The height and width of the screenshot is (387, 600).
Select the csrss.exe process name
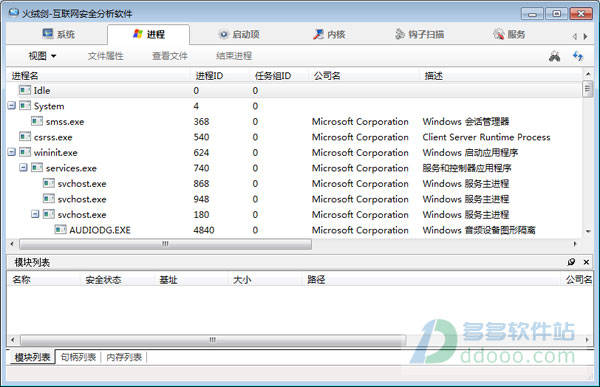coord(53,137)
